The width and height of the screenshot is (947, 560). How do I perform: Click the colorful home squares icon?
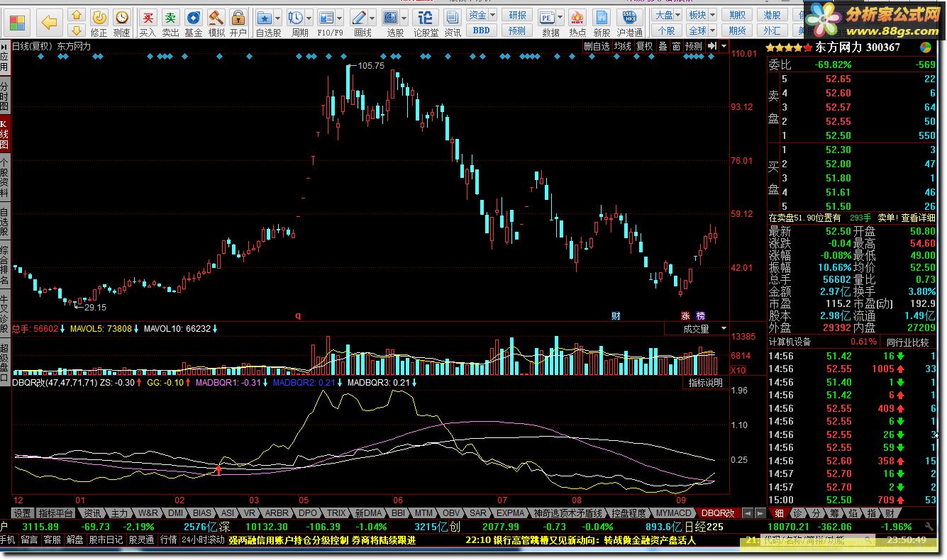click(x=17, y=23)
